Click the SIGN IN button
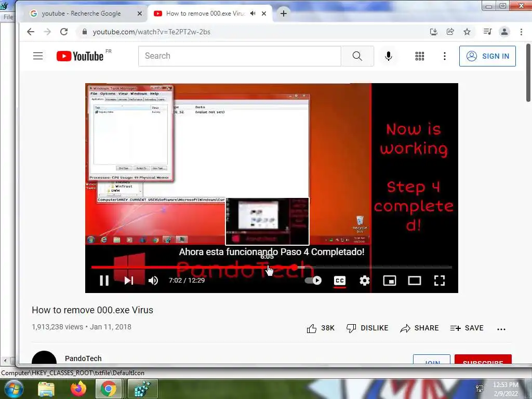This screenshot has height=399, width=532. 487,56
